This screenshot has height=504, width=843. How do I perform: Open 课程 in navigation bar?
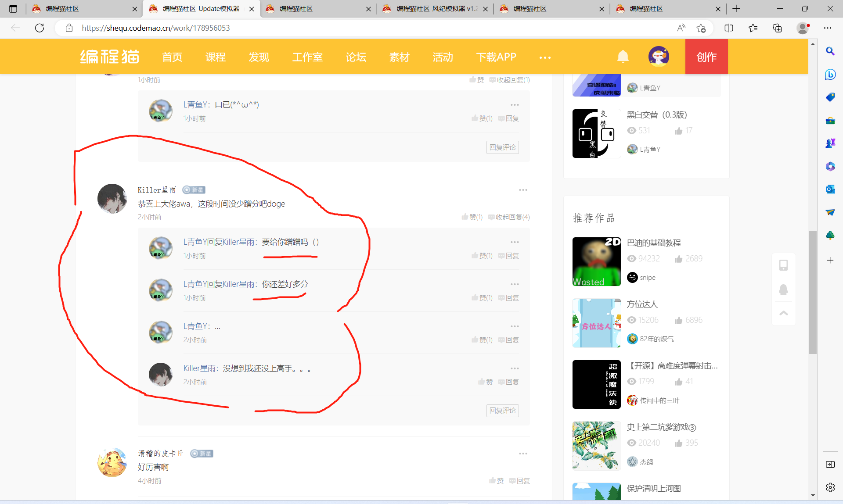pyautogui.click(x=216, y=57)
